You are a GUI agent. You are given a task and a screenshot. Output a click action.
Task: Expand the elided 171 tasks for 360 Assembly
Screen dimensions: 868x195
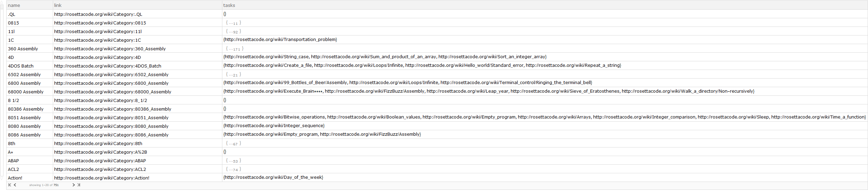point(235,49)
